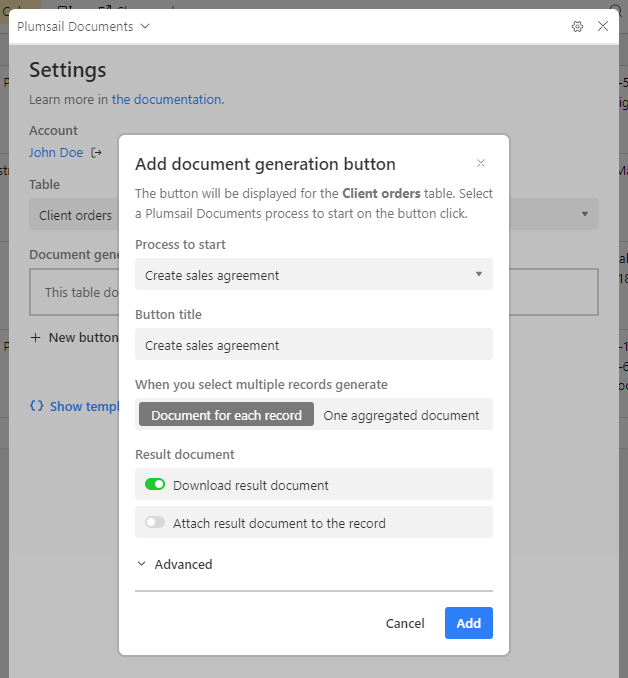Click the sign-out icon next to John Doe
Viewport: 628px width, 678px height.
pyautogui.click(x=96, y=153)
